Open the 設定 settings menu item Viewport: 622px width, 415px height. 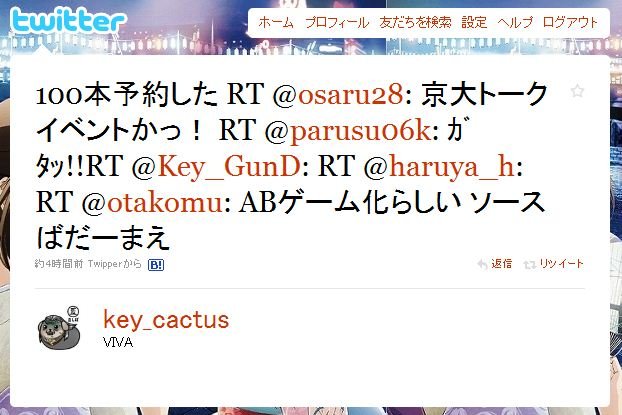(474, 23)
